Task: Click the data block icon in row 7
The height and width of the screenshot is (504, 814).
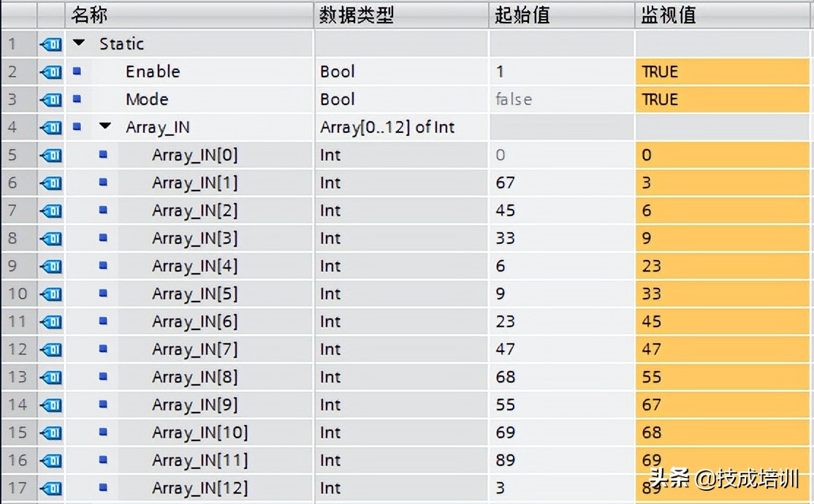Action: coord(51,210)
